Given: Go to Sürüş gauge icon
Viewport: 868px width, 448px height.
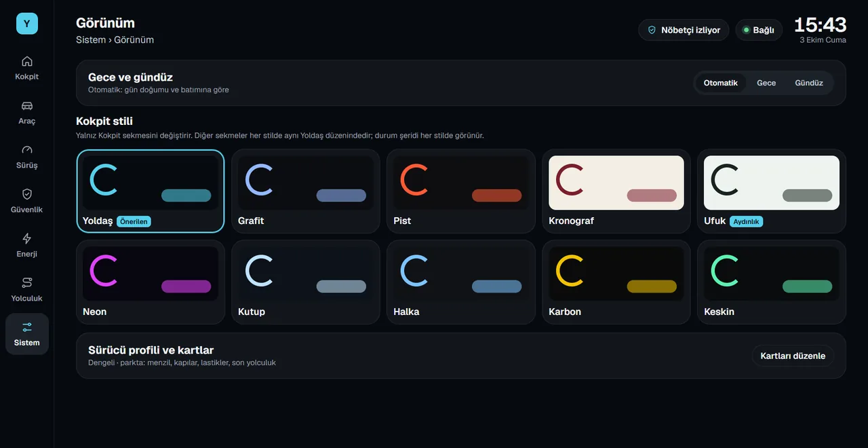Looking at the screenshot, I should (27, 150).
